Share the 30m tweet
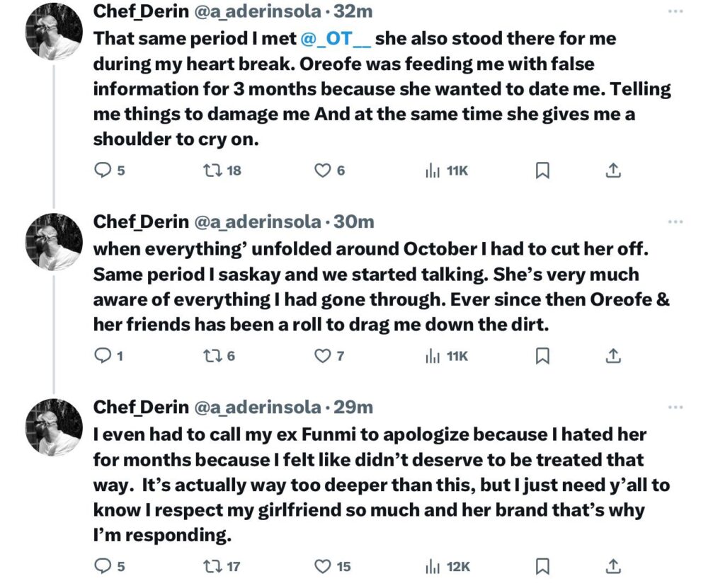 [x=614, y=356]
